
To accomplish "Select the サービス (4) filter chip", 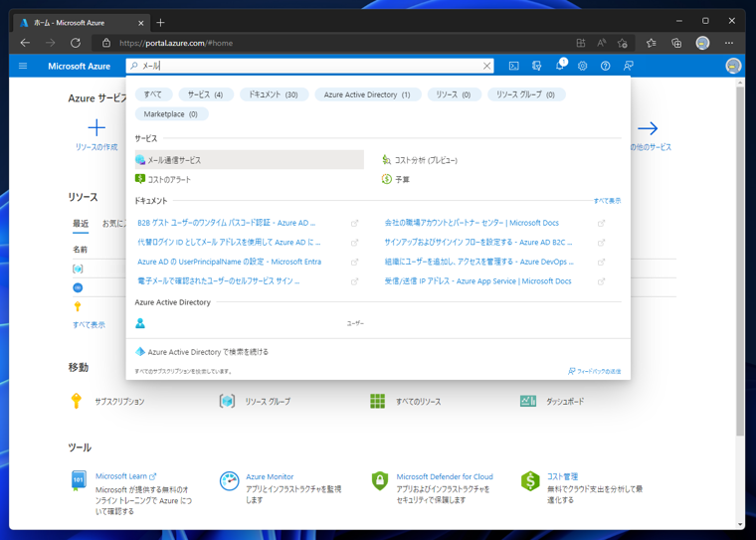I will coord(206,94).
